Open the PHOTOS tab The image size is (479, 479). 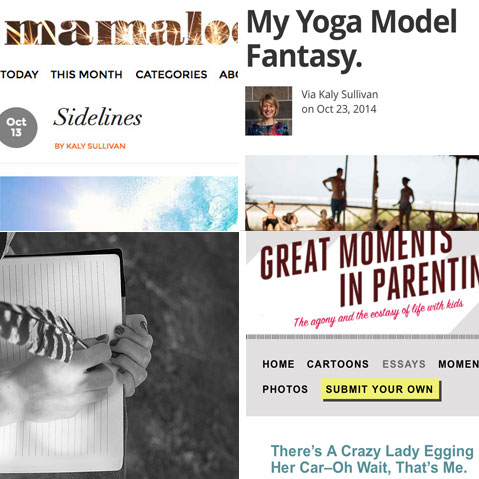[285, 389]
